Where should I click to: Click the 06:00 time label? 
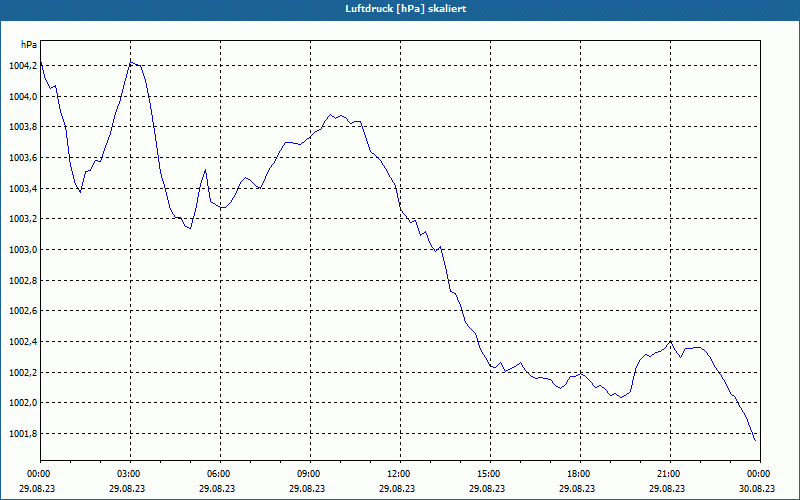[x=220, y=474]
